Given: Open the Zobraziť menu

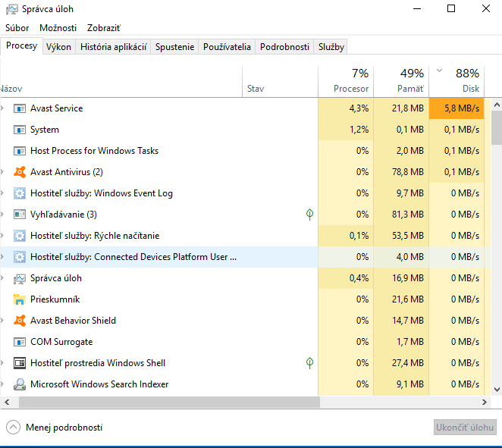Looking at the screenshot, I should [104, 28].
